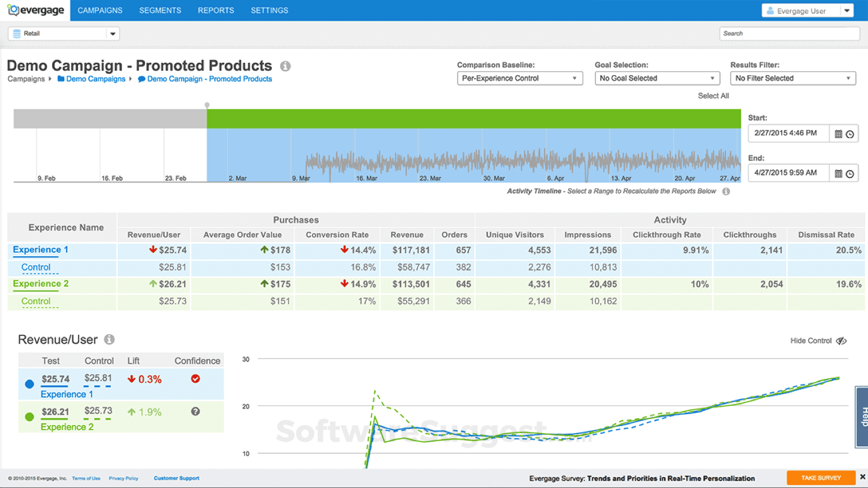The image size is (868, 488).
Task: Open the Start time clock picker
Action: click(x=851, y=133)
